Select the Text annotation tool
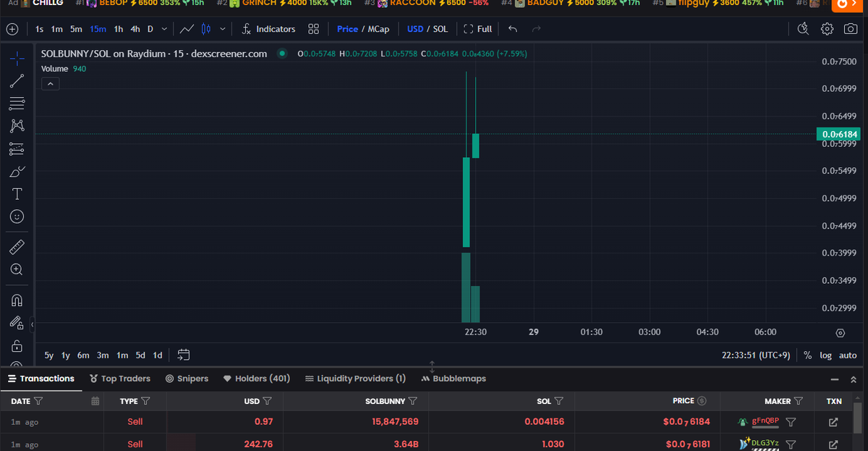This screenshot has height=451, width=868. [x=17, y=194]
